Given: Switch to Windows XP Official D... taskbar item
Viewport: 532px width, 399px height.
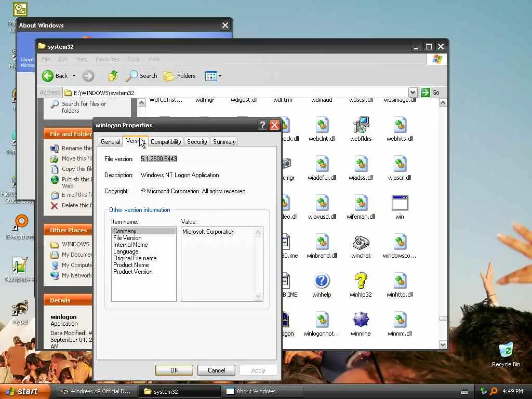Looking at the screenshot, I should [x=95, y=392].
